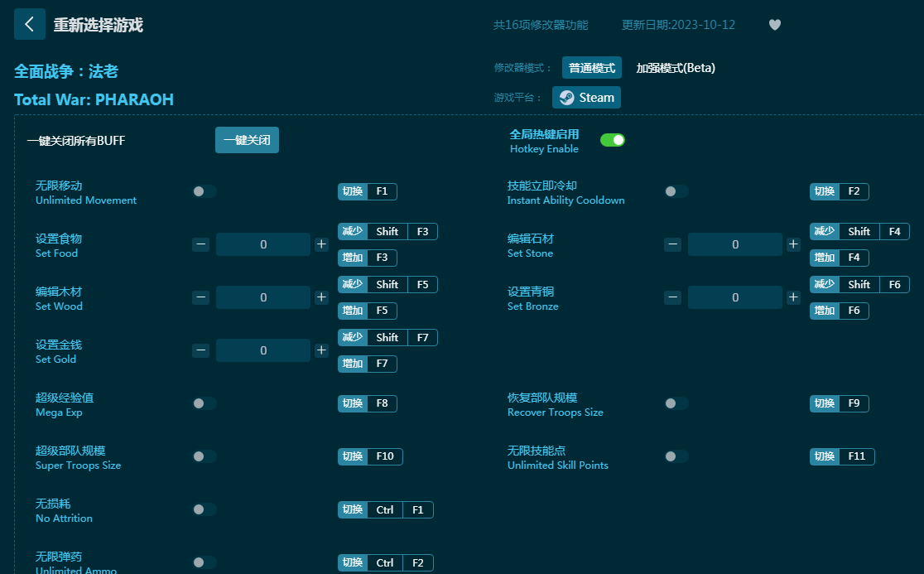Switch to 加强模式(Beta) mode

(x=675, y=68)
